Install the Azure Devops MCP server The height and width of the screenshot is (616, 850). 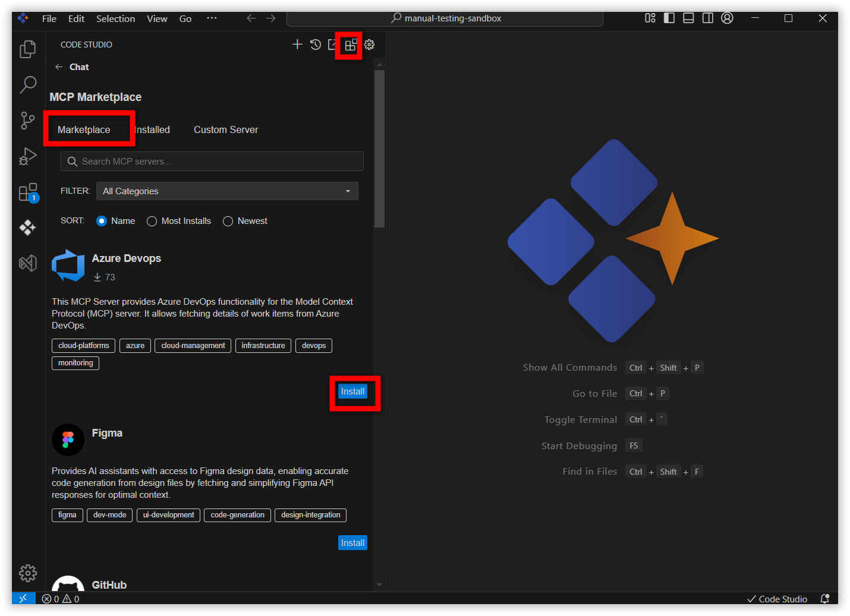(352, 391)
